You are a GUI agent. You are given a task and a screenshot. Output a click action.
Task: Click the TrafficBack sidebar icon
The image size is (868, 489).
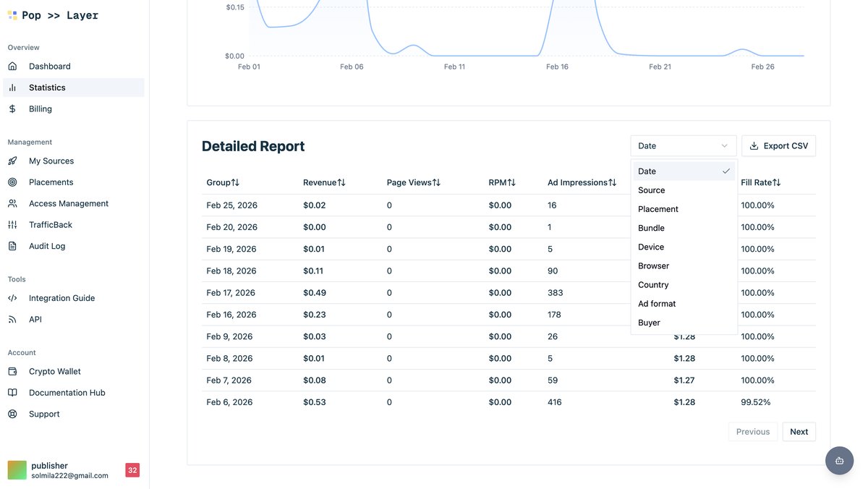12,224
